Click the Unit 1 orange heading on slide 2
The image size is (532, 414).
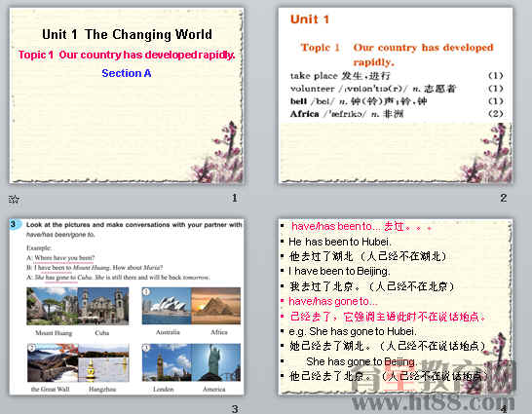pyautogui.click(x=310, y=19)
